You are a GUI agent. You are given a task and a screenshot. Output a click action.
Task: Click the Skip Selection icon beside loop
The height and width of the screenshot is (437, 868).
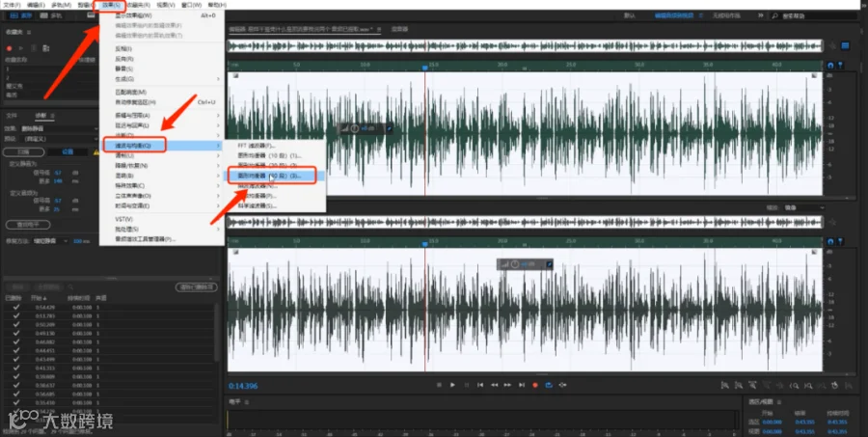coord(562,385)
